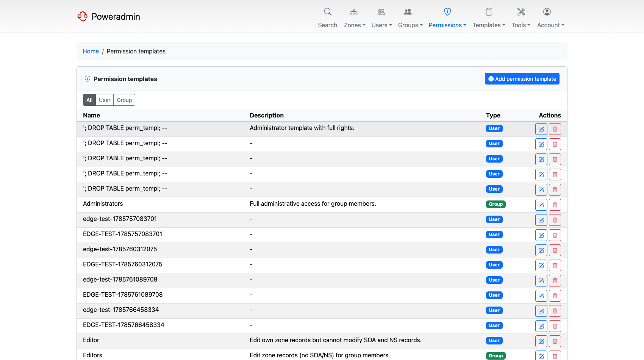Viewport: 644px width, 360px height.
Task: Click the Group badge in Administrators row
Action: (496, 204)
